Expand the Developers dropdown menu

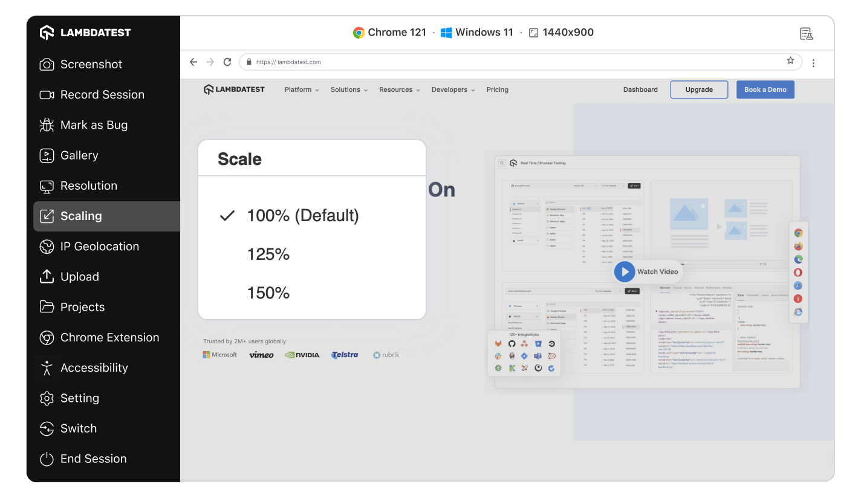[x=453, y=89]
